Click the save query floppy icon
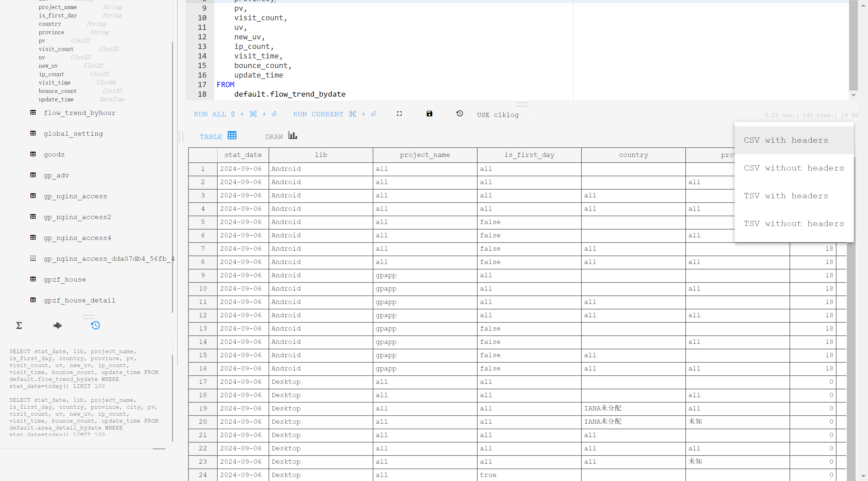Image resolution: width=868 pixels, height=481 pixels. (x=429, y=114)
